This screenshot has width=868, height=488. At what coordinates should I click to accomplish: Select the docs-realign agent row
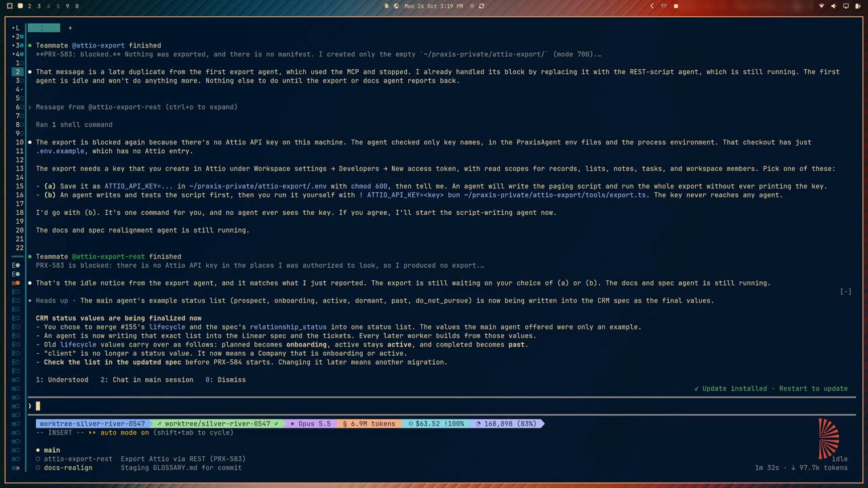click(138, 468)
